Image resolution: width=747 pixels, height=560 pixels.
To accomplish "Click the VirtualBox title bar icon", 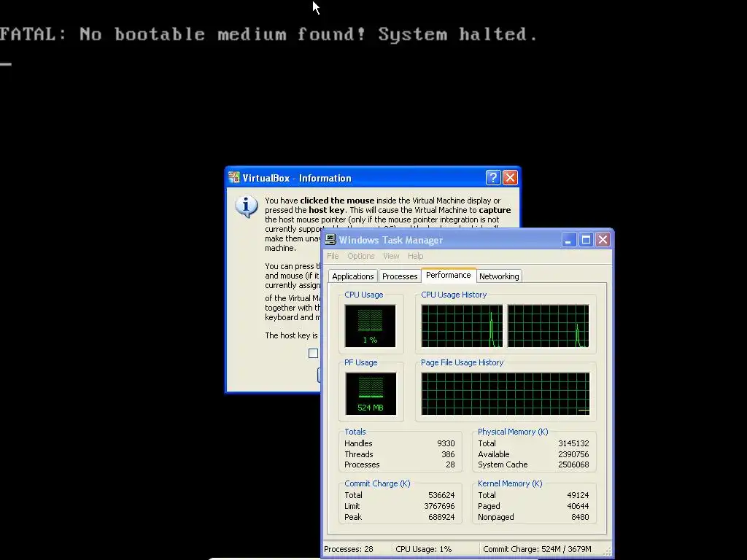I will click(234, 178).
